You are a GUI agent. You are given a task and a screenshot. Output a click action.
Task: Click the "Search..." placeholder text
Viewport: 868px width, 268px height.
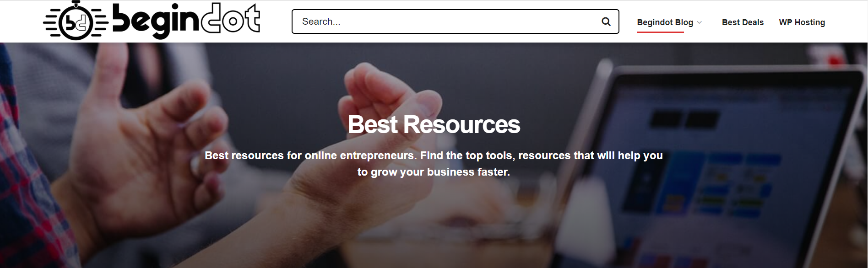(321, 21)
